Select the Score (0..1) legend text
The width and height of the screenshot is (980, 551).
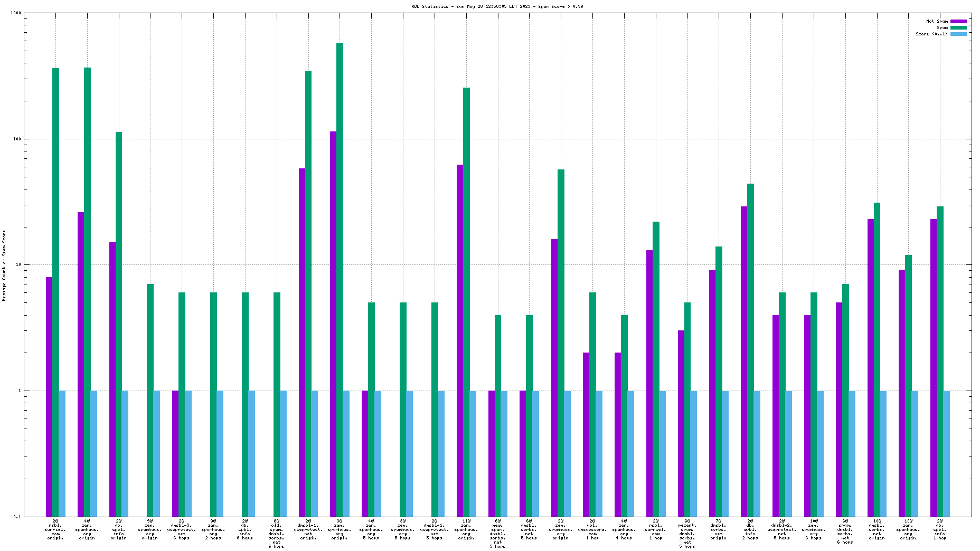[x=931, y=34]
